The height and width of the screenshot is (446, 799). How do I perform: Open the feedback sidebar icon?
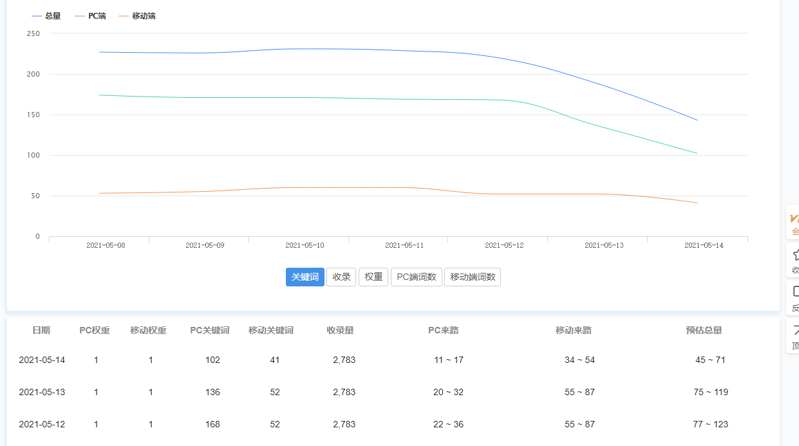pos(794,296)
